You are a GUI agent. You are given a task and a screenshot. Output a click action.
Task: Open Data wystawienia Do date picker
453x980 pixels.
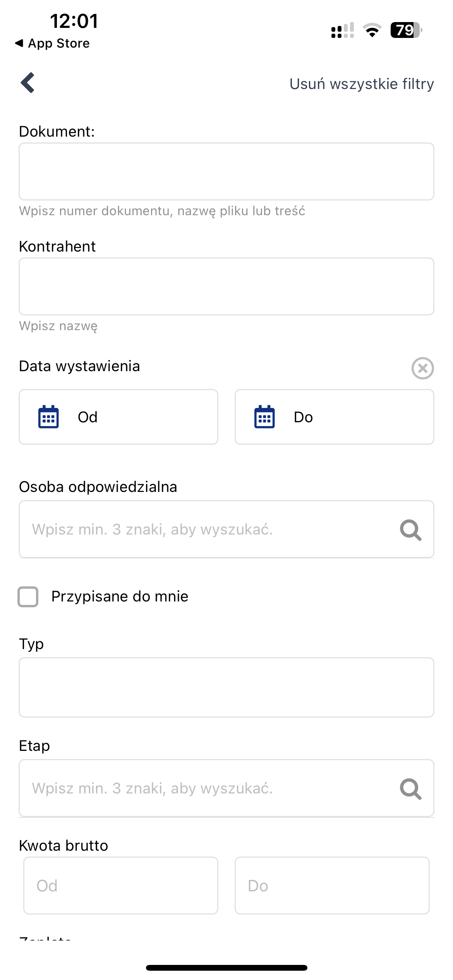335,417
